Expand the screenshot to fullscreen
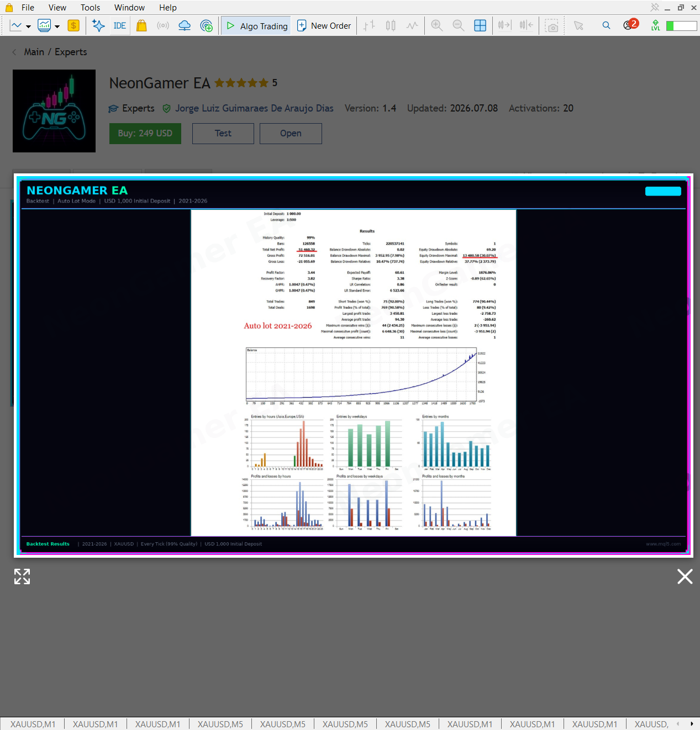 [22, 576]
